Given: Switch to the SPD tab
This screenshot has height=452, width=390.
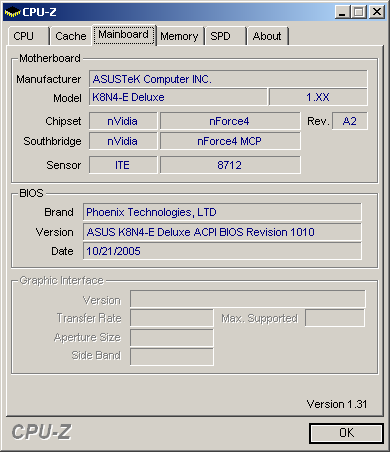Looking at the screenshot, I should 226,36.
